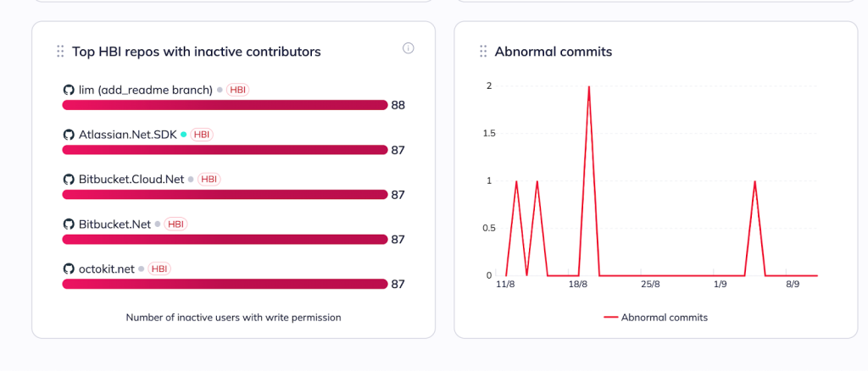Open the octokit.net repository link
The width and height of the screenshot is (868, 371).
tap(107, 269)
